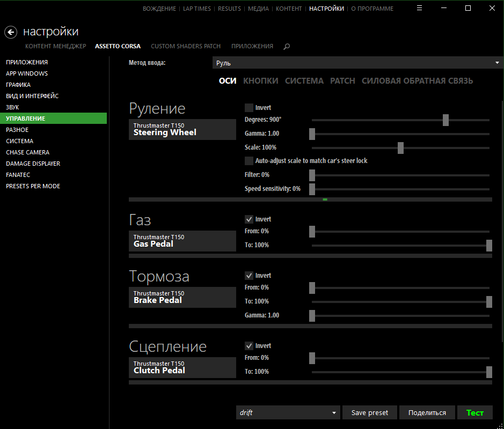Click the Scale 100% slider handle
504x429 pixels.
(400, 148)
